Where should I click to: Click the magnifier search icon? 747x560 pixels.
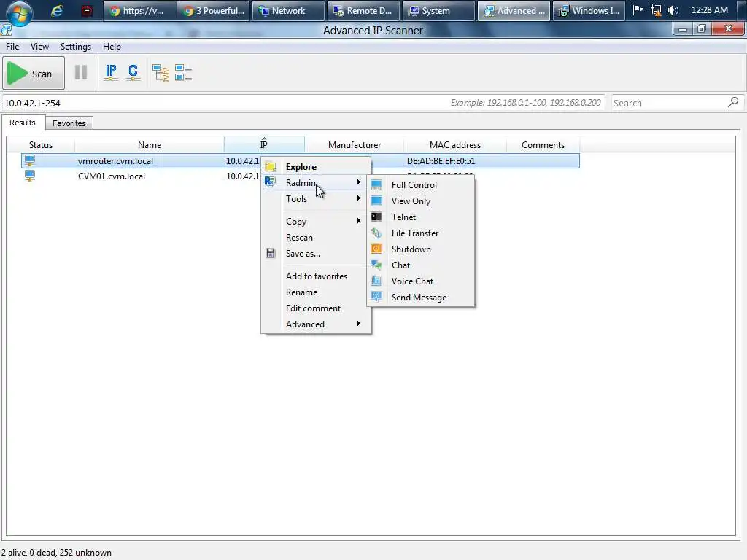tap(733, 102)
